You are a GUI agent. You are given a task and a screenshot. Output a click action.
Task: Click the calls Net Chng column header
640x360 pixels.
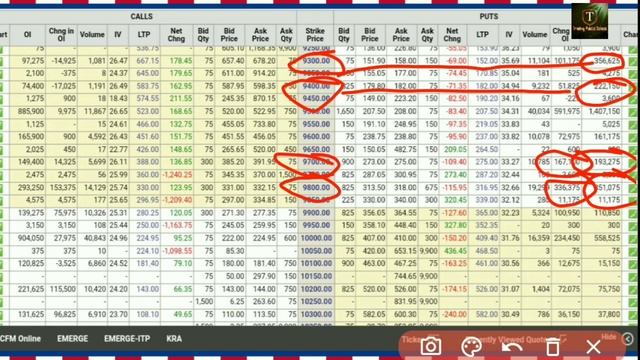[176, 35]
